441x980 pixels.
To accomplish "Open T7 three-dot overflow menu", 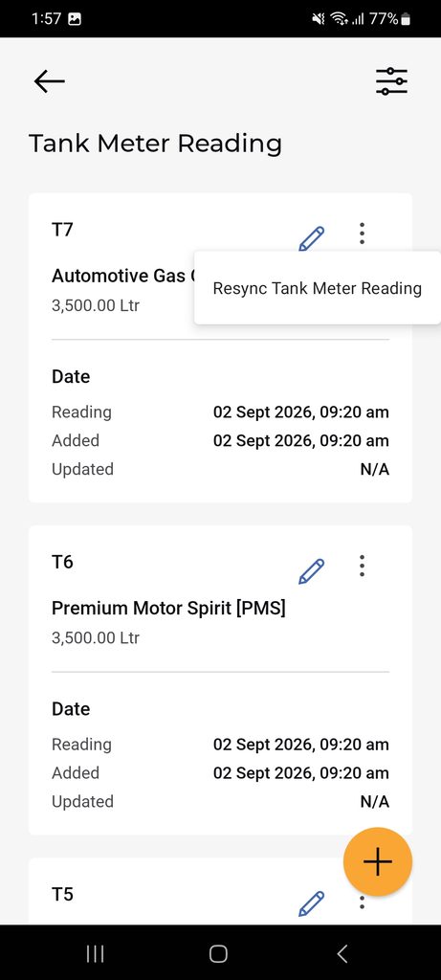I will coord(362,234).
